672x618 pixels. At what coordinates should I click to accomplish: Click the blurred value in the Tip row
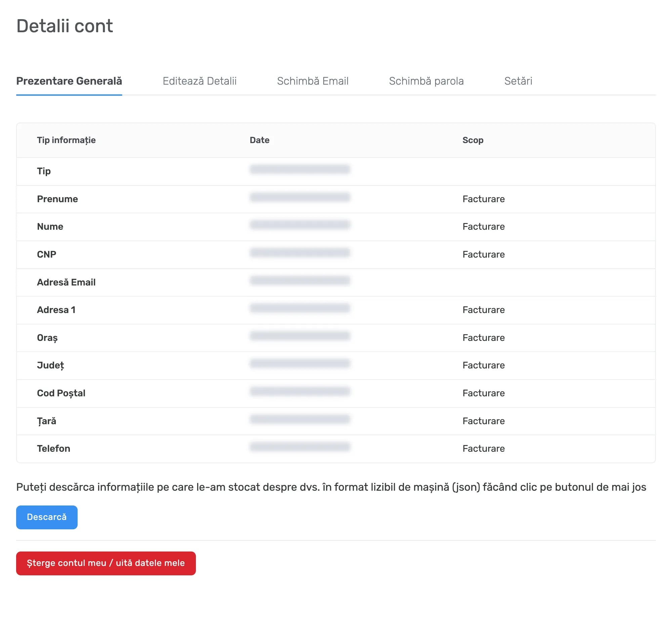[300, 169]
